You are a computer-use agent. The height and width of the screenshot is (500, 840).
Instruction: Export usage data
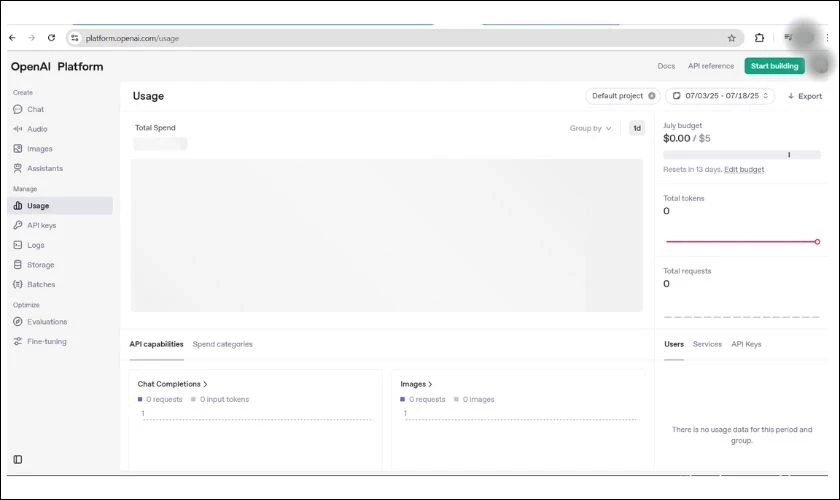[805, 96]
